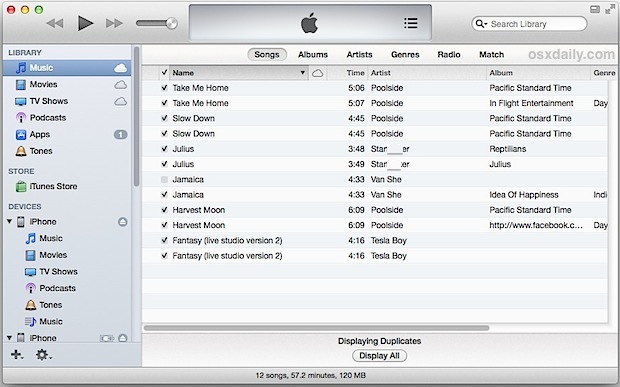
Task: Open TV Shows under the iPhone device
Action: coord(58,271)
